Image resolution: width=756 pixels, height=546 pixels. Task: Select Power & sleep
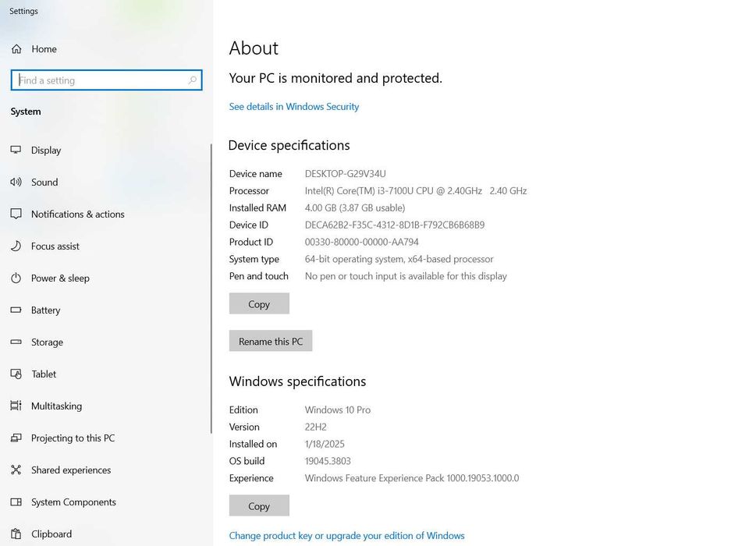pos(60,278)
